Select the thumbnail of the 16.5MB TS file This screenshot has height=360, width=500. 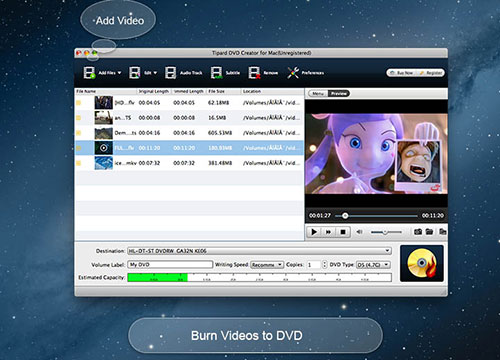104,118
